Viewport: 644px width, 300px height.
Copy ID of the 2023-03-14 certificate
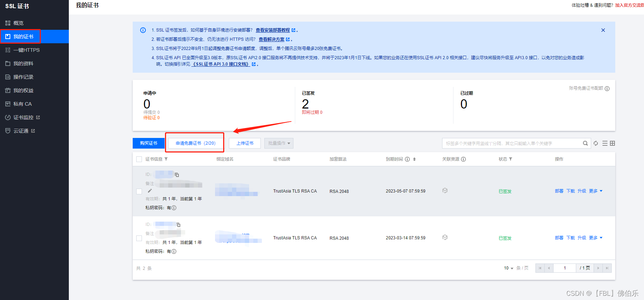pyautogui.click(x=178, y=225)
